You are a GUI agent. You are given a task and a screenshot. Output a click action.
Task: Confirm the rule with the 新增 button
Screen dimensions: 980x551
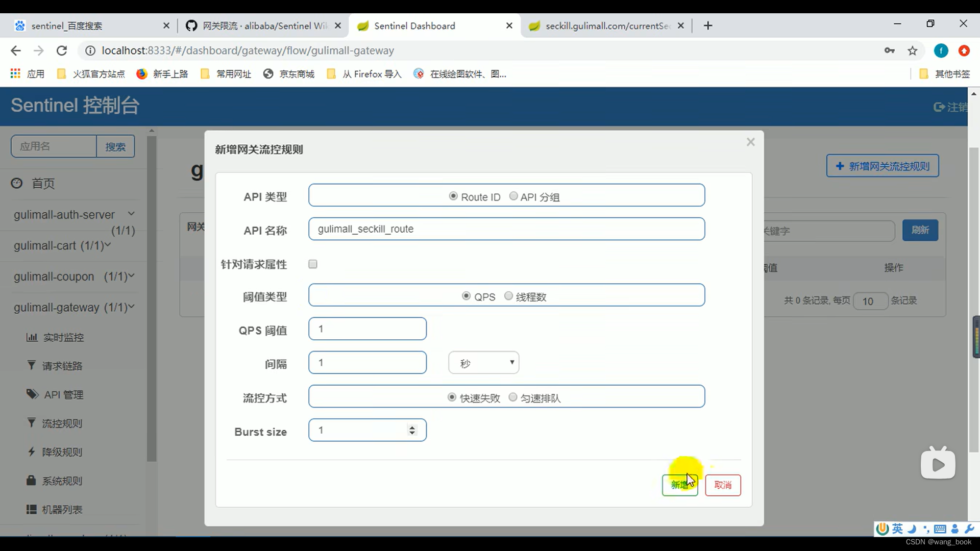click(x=679, y=485)
